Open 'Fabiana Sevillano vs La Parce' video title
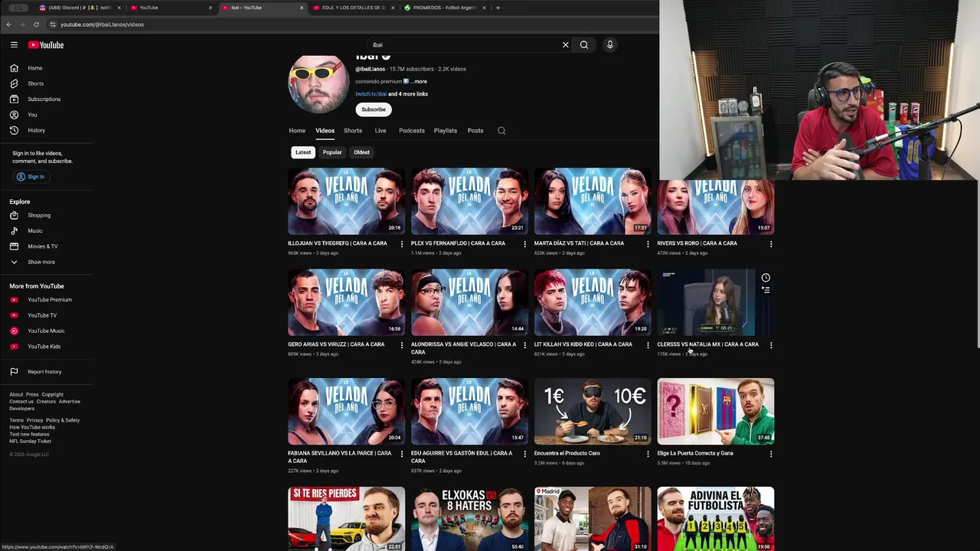980x551 pixels. (x=338, y=457)
